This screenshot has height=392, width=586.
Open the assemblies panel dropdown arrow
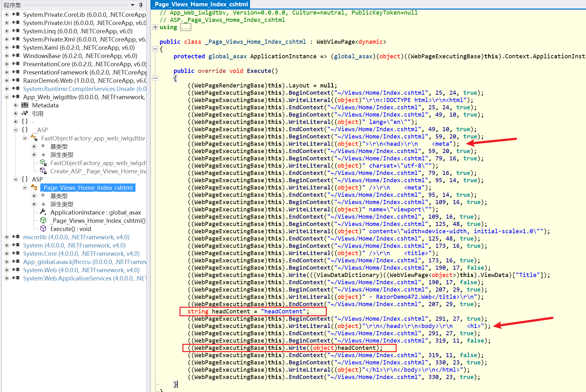133,5
